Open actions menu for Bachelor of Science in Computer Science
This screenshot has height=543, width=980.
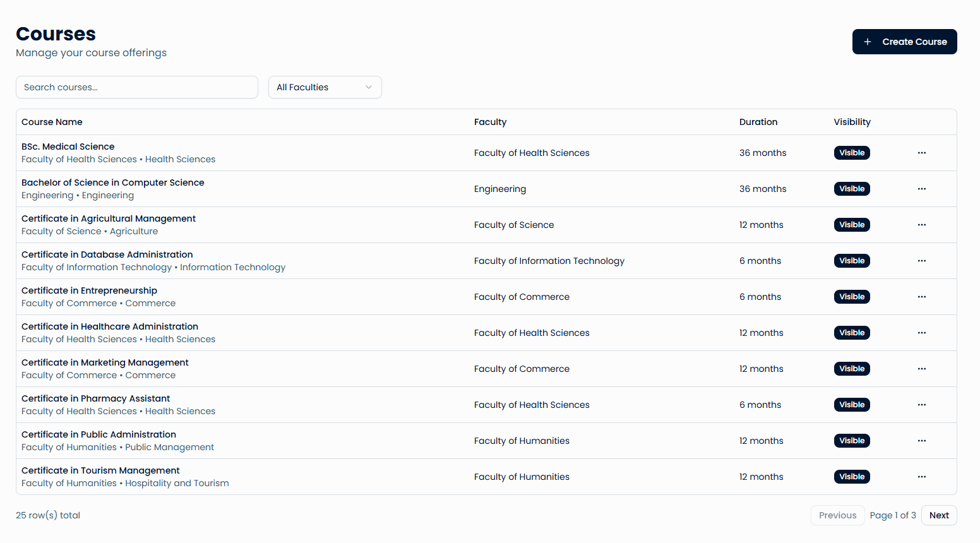[921, 188]
